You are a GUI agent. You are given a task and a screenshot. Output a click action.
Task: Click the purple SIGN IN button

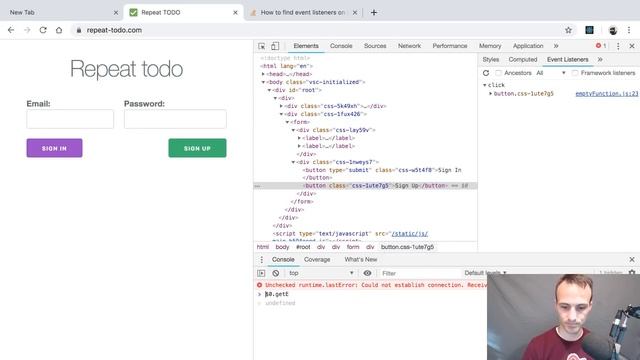(54, 148)
